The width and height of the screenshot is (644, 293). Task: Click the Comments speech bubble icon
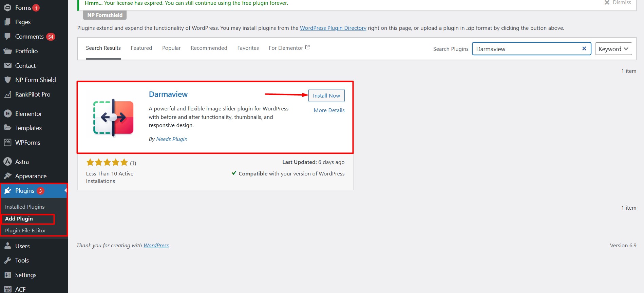coord(7,37)
